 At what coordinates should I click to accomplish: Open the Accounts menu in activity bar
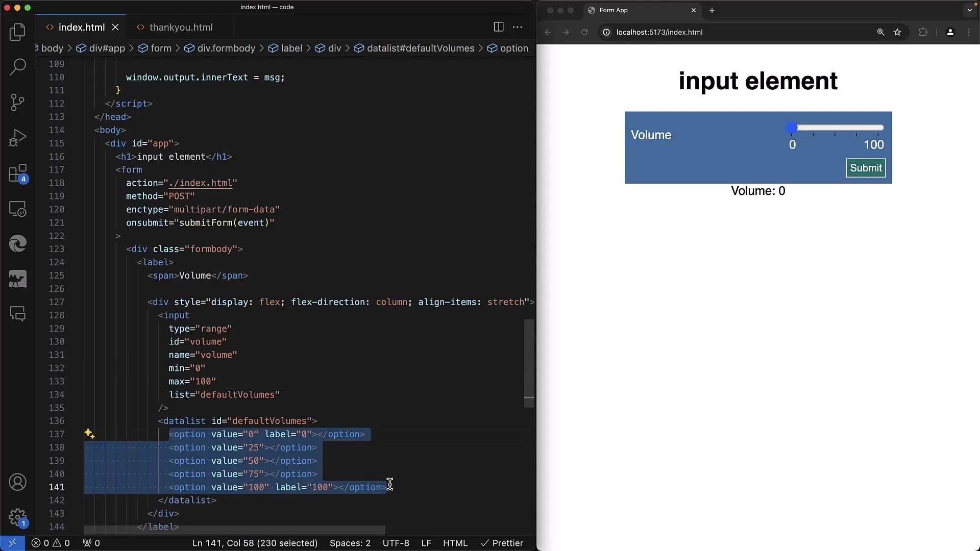(x=17, y=482)
